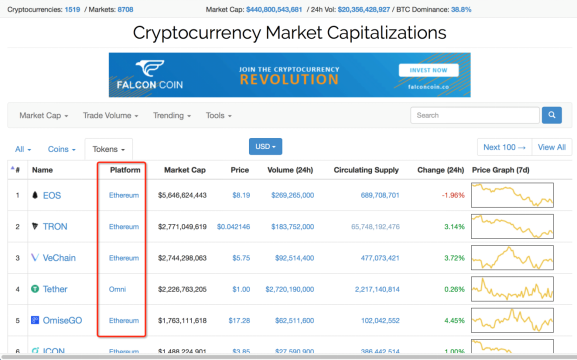Click Ethereum platform link in TRON row
The width and height of the screenshot is (577, 360).
pyautogui.click(x=124, y=226)
